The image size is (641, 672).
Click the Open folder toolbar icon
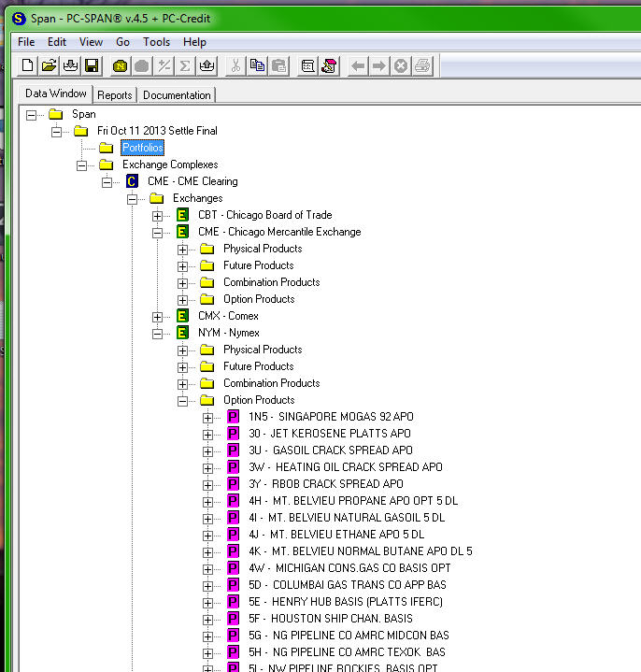pyautogui.click(x=49, y=65)
